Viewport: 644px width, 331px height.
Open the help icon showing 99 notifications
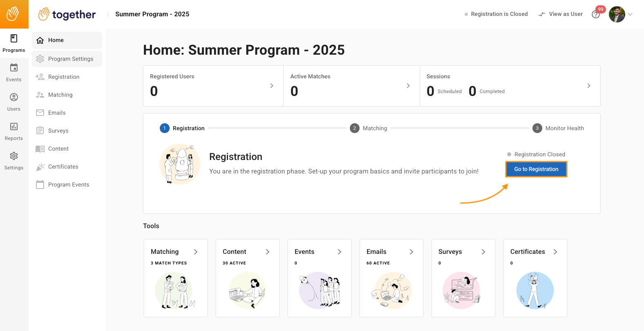pos(595,14)
